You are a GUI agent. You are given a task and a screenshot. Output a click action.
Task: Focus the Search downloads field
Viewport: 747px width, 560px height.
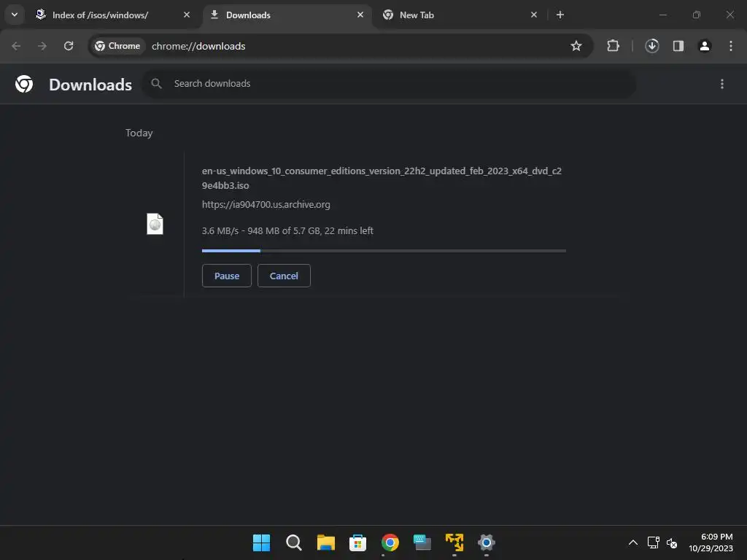pos(390,83)
